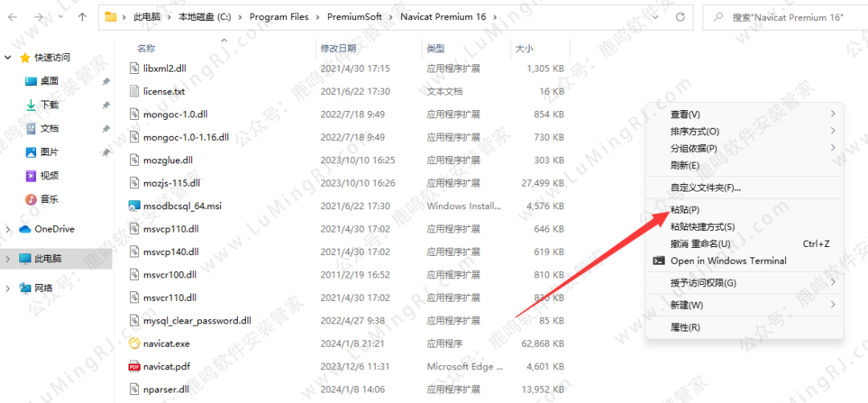Sort by 类型 column header

tap(436, 49)
